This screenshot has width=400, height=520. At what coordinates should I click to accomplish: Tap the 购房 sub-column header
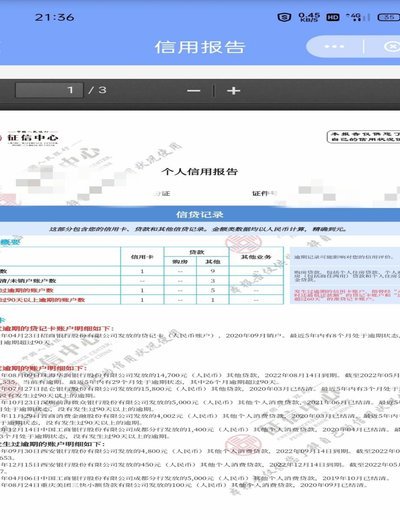click(180, 262)
